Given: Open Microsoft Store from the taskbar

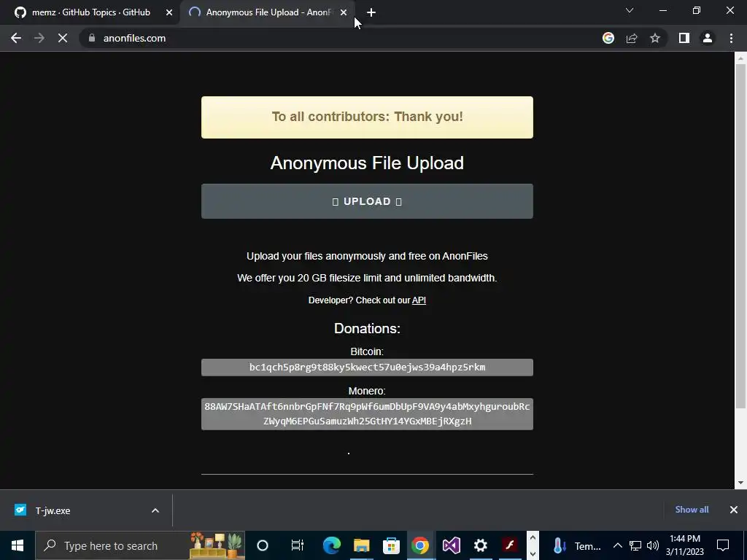Looking at the screenshot, I should click(x=391, y=545).
